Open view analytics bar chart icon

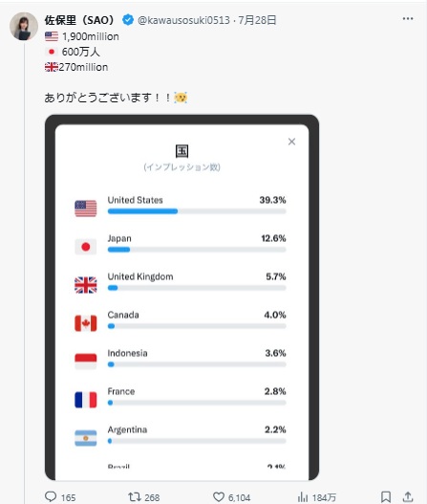[303, 497]
